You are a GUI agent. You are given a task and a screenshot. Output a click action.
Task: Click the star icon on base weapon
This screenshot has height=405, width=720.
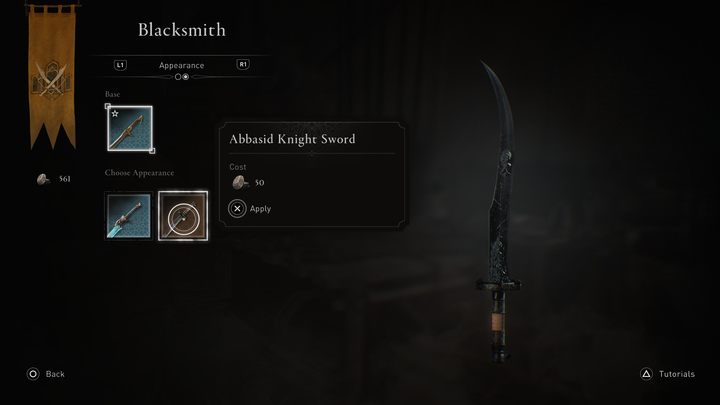click(x=115, y=113)
